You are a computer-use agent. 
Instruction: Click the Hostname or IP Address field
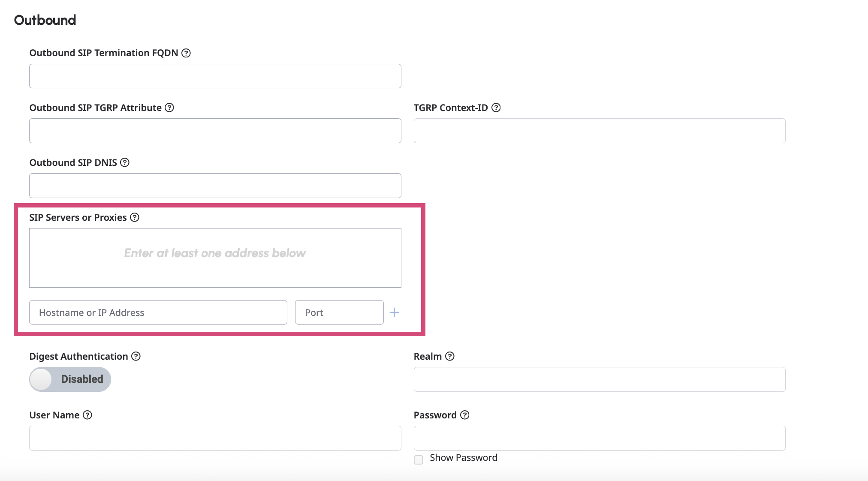pyautogui.click(x=158, y=313)
